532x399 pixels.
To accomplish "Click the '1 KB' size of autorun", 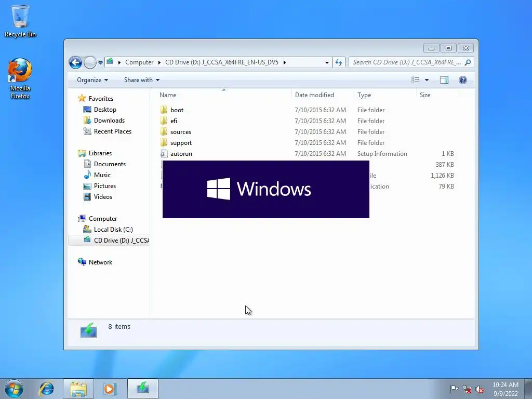I will tap(447, 154).
